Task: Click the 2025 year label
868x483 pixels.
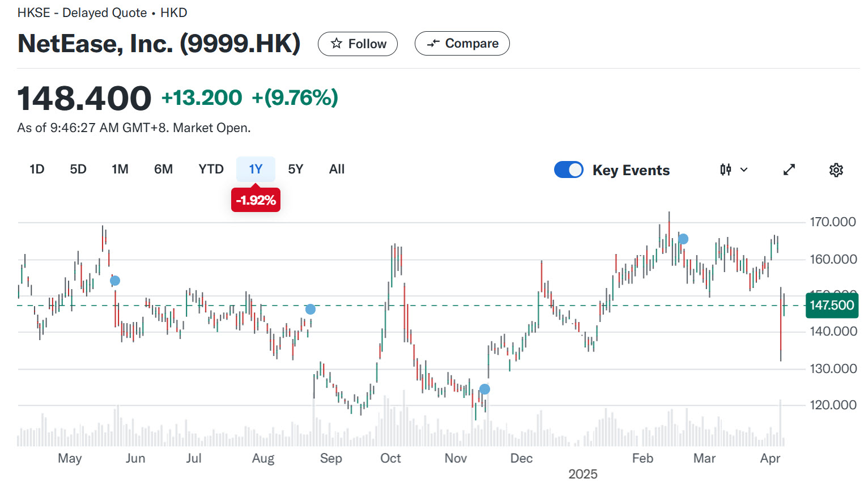Action: coord(583,474)
